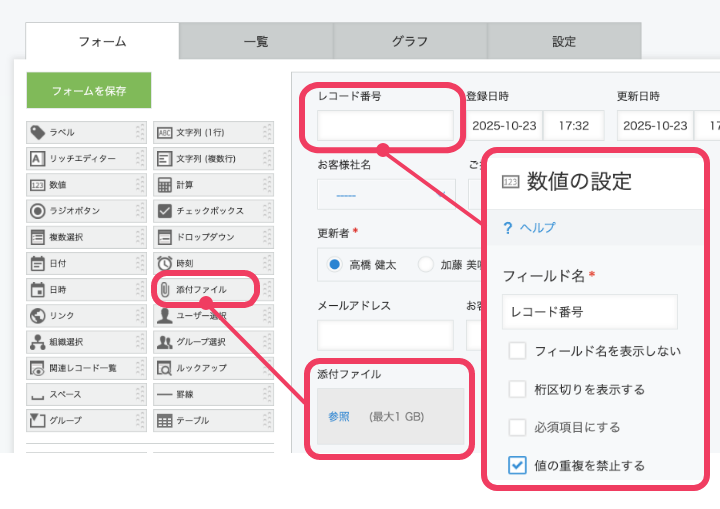Enable 桁区切りを表示する checkbox
Viewport: 720px width, 509px height.
[517, 389]
